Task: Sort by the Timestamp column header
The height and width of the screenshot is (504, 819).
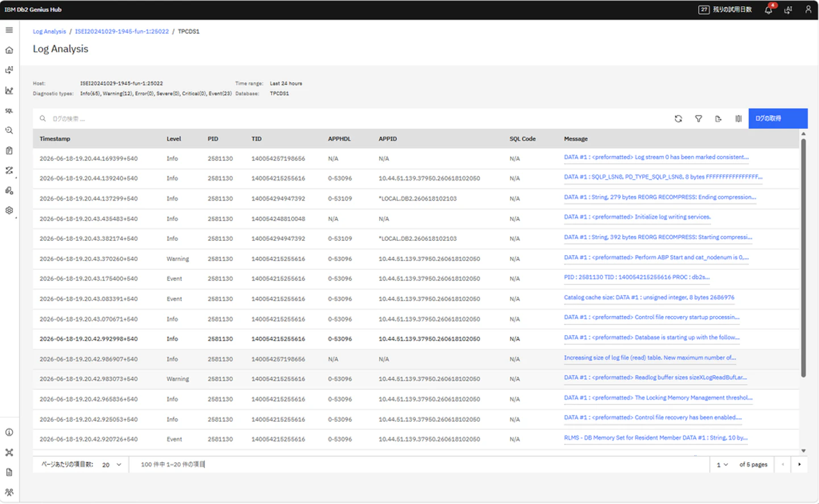Action: (55, 139)
